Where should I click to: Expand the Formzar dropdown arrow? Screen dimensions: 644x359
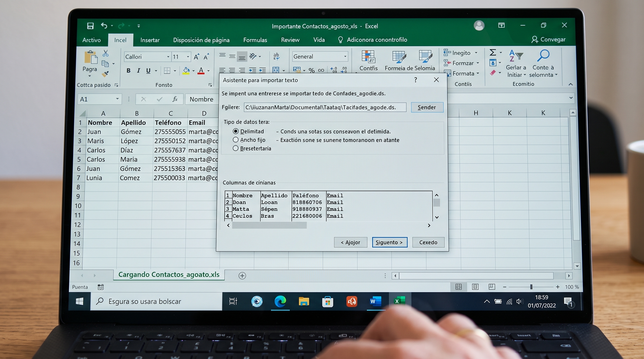(x=478, y=63)
